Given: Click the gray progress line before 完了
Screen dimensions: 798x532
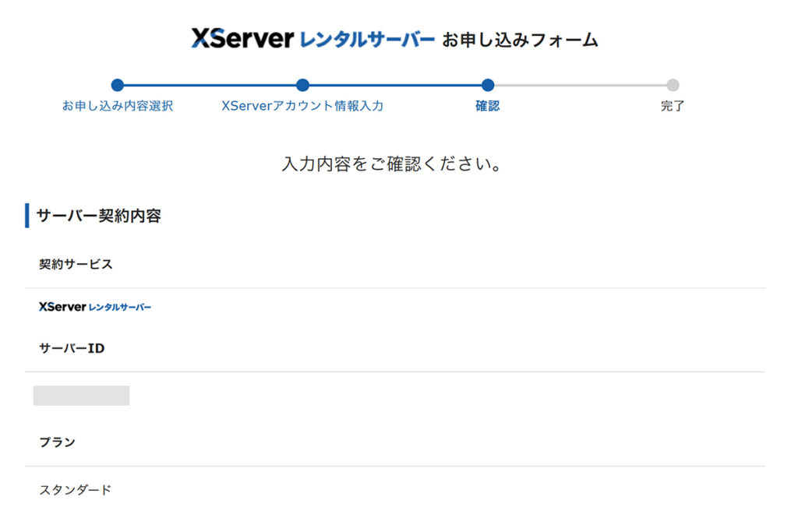Looking at the screenshot, I should [x=580, y=86].
